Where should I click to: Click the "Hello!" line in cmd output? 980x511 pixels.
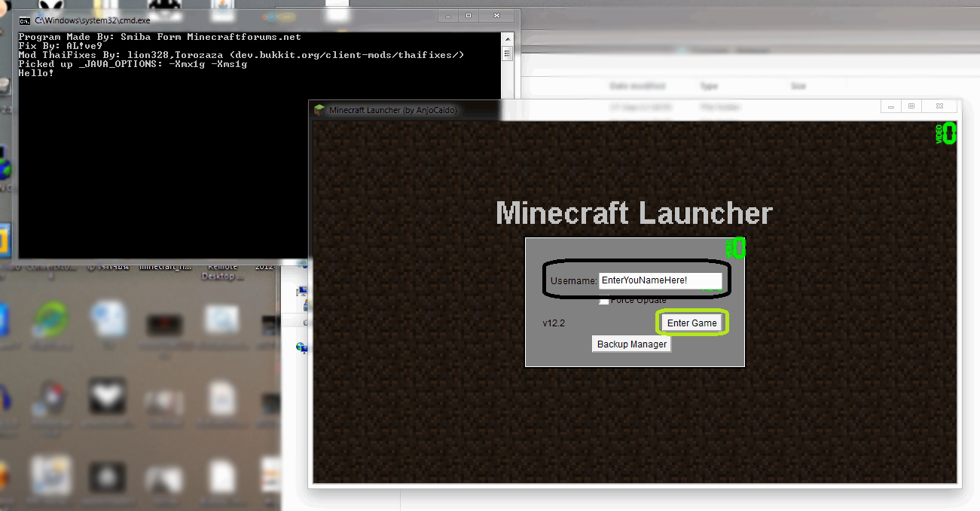[x=36, y=73]
